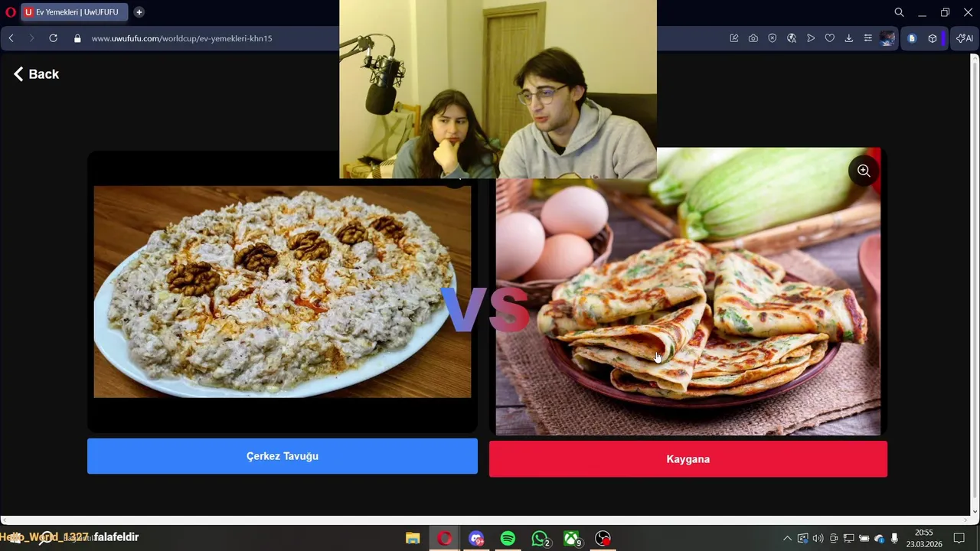The width and height of the screenshot is (980, 551).
Task: Search tabs with the title bar magnifier
Action: (x=900, y=12)
